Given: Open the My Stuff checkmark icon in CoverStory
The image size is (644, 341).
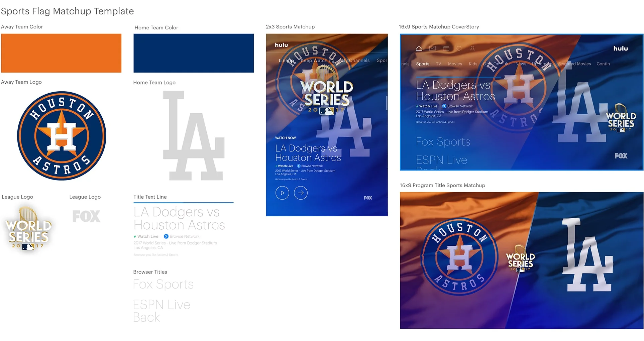Looking at the screenshot, I should 432,48.
